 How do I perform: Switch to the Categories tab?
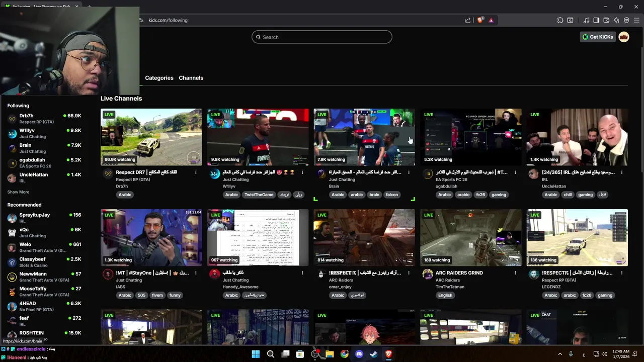click(x=159, y=78)
